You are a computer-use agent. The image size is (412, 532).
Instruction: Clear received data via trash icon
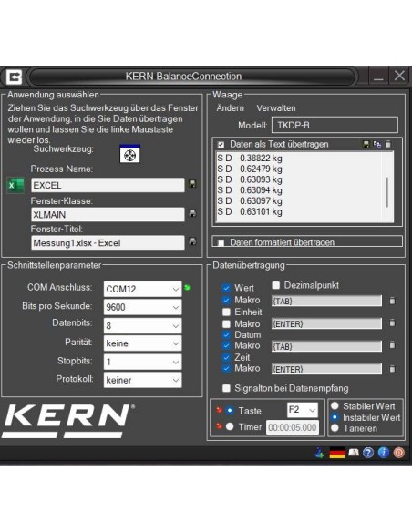point(388,144)
